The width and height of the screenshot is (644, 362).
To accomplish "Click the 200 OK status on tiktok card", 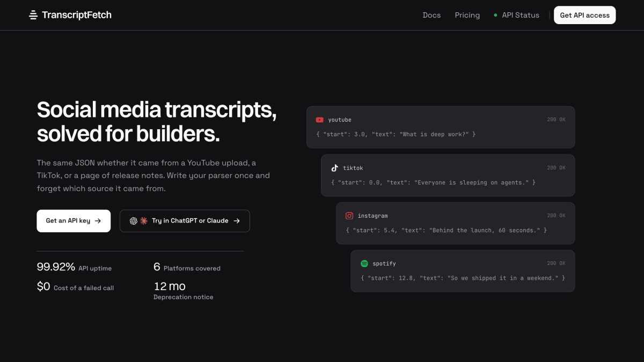I will point(556,168).
